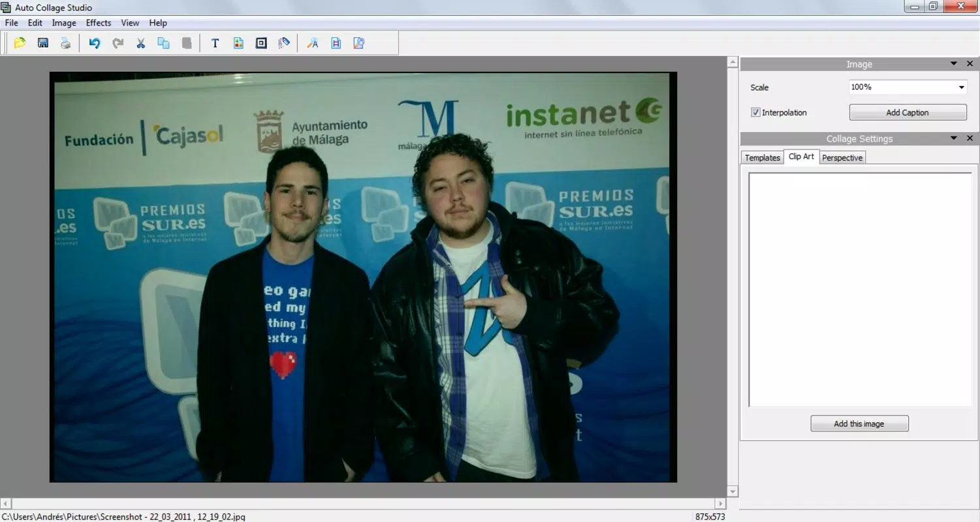Click the horizontal scrollbar right arrow
The image size is (980, 522).
coord(721,504)
